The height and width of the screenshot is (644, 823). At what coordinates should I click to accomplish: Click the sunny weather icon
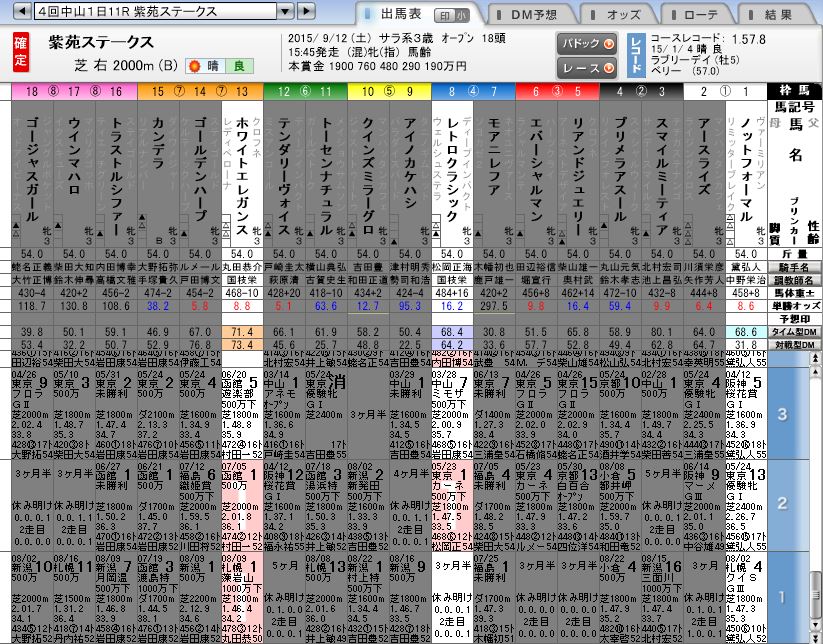[x=195, y=66]
